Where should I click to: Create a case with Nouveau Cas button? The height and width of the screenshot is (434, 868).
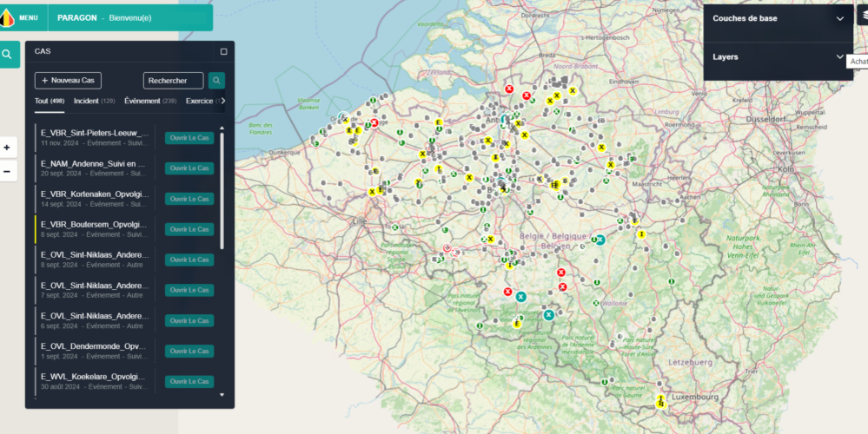click(68, 80)
